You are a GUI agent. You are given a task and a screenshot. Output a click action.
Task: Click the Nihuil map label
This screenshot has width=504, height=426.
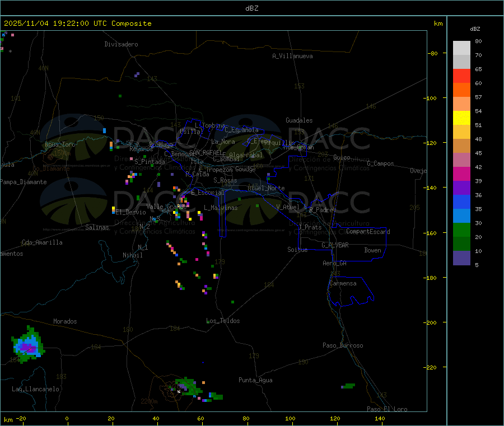[x=132, y=255]
